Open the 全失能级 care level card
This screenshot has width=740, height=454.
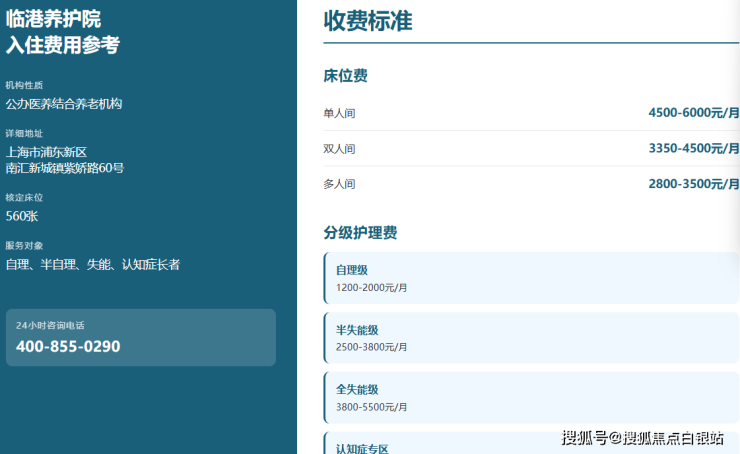tap(531, 397)
